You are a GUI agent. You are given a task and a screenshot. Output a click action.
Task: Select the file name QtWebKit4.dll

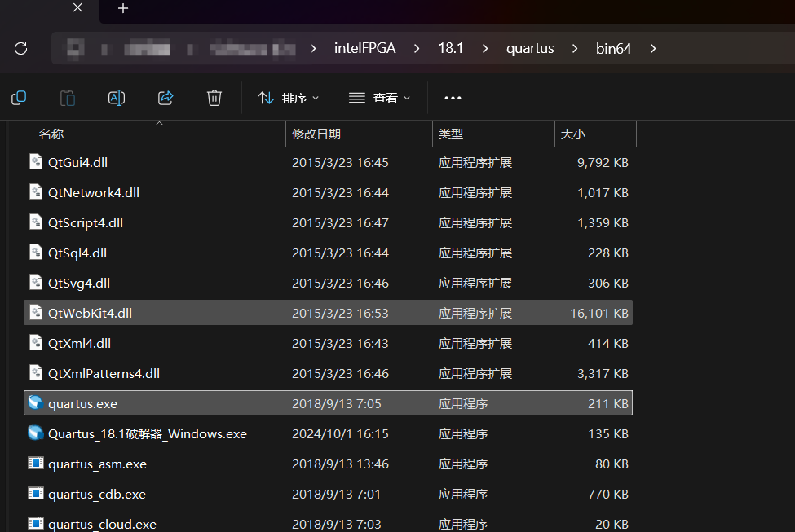click(x=91, y=314)
